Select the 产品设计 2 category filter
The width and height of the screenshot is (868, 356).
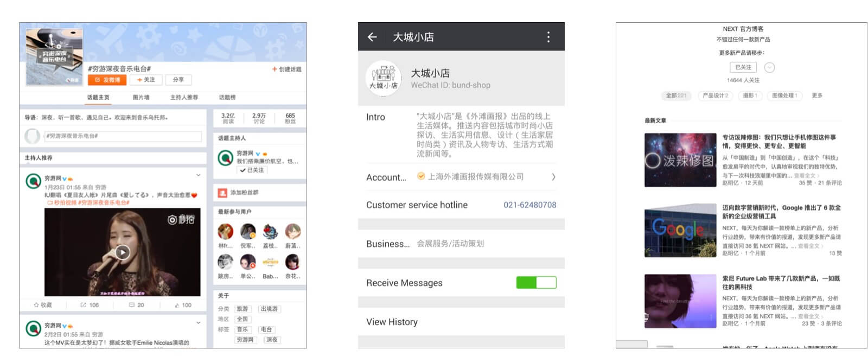716,96
